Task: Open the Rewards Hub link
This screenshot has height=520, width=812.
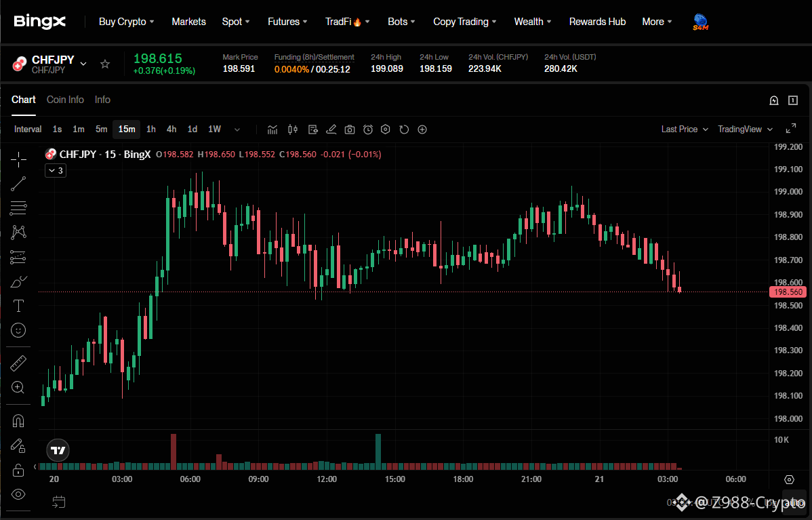Action: (x=598, y=22)
